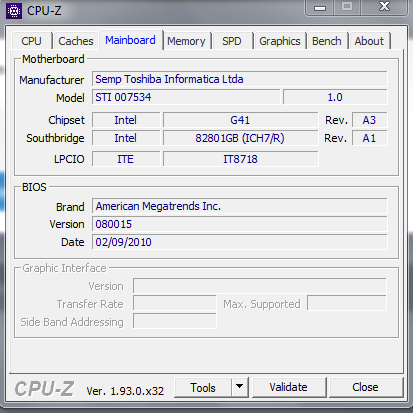413x413 pixels.
Task: Click the chipset revision A3
Action: point(370,120)
